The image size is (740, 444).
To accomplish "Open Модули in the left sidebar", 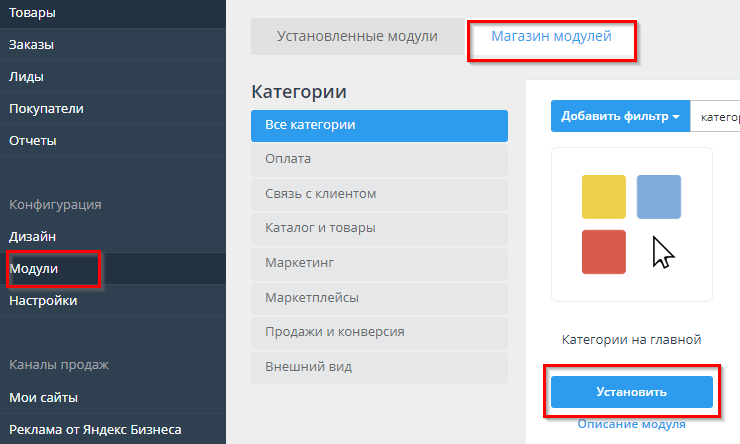I will click(34, 269).
